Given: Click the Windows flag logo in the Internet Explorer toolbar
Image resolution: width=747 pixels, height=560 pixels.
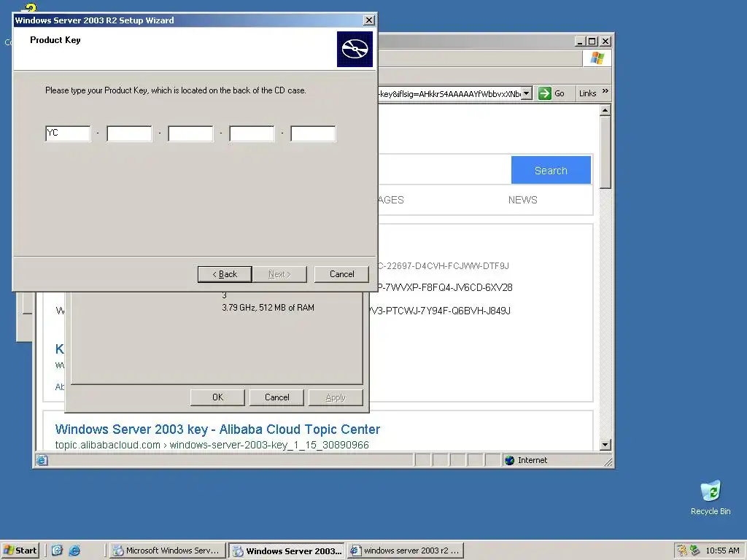Looking at the screenshot, I should coord(597,58).
